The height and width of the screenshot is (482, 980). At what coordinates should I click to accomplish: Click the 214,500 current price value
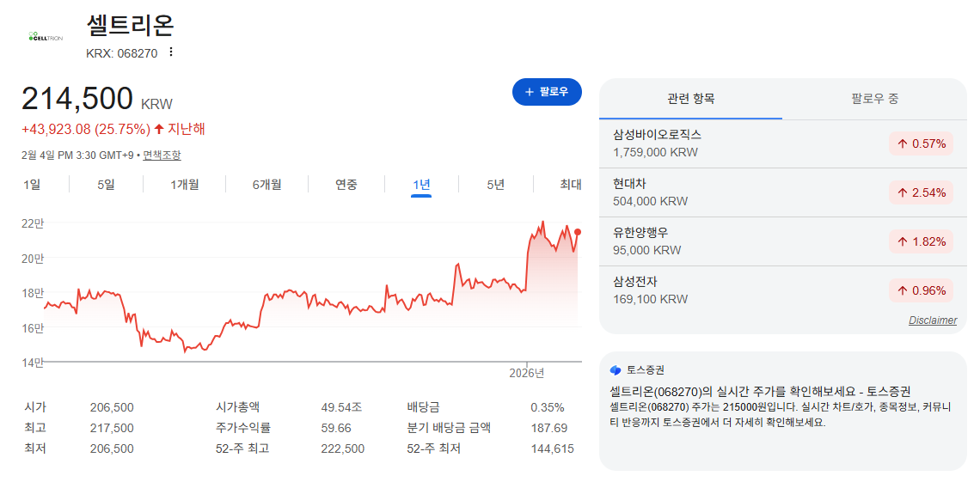coord(77,99)
